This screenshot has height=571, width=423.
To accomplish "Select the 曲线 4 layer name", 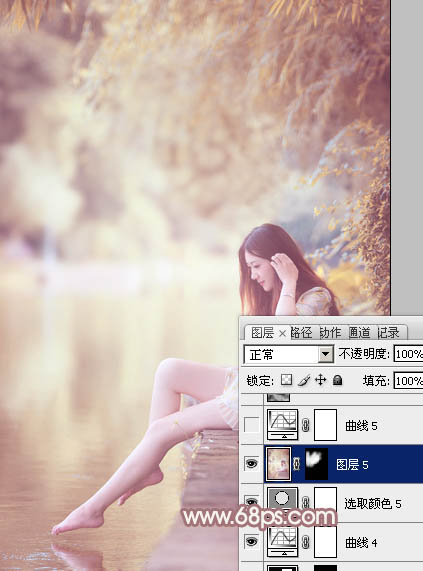I will pyautogui.click(x=361, y=543).
